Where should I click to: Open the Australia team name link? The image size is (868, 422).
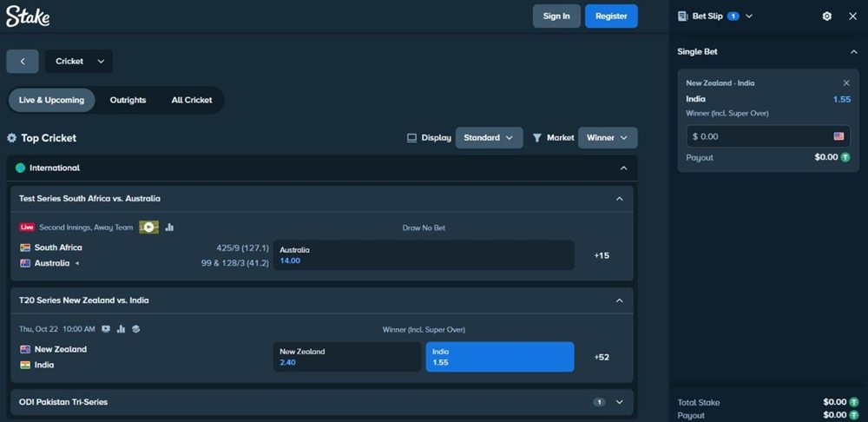click(x=52, y=263)
